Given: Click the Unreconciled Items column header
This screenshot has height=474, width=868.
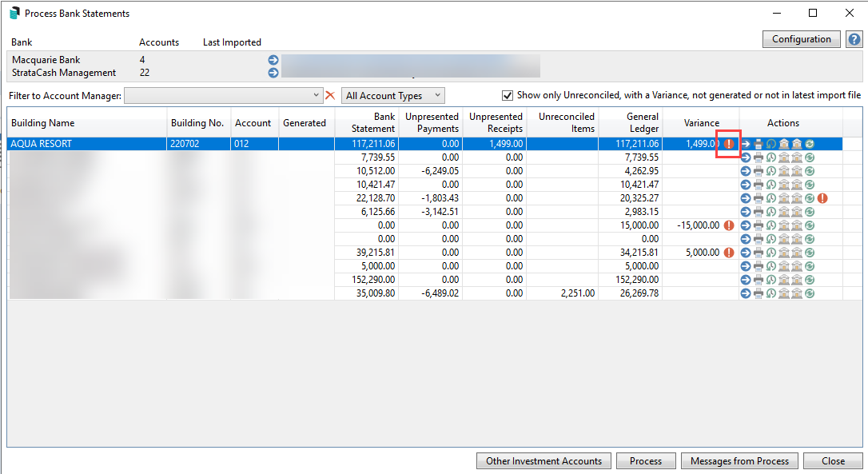Looking at the screenshot, I should pyautogui.click(x=563, y=123).
